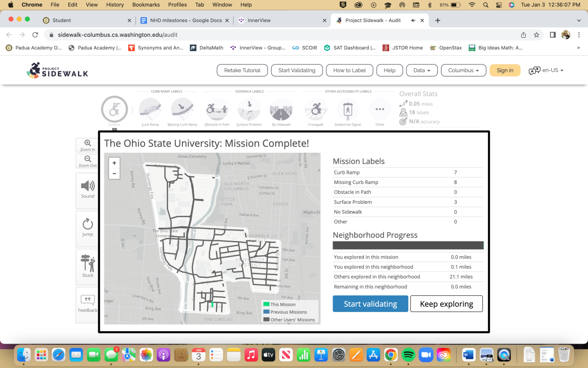Click the Stuck button
Viewport: 588px width, 368px height.
pos(87,266)
